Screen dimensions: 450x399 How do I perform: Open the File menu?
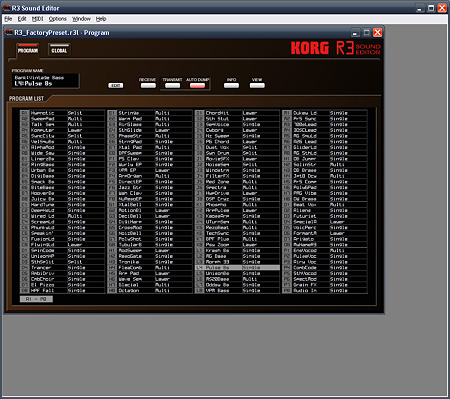(8, 19)
